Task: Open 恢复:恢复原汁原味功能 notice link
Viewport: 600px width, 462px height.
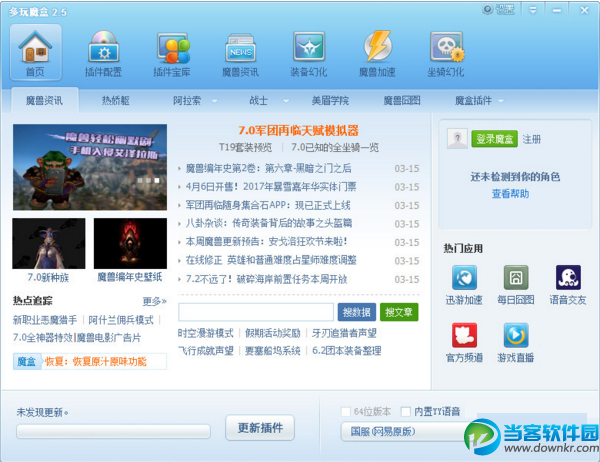Action: [x=96, y=362]
